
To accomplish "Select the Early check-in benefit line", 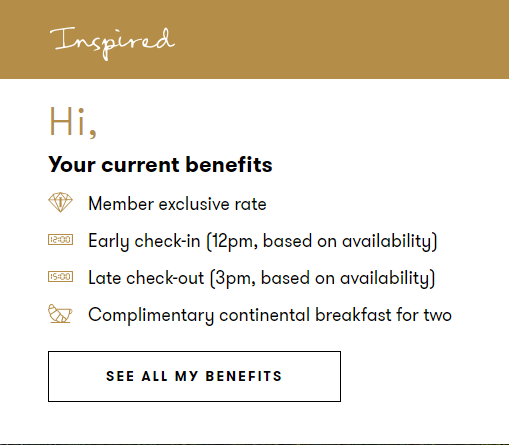I will click(263, 241).
